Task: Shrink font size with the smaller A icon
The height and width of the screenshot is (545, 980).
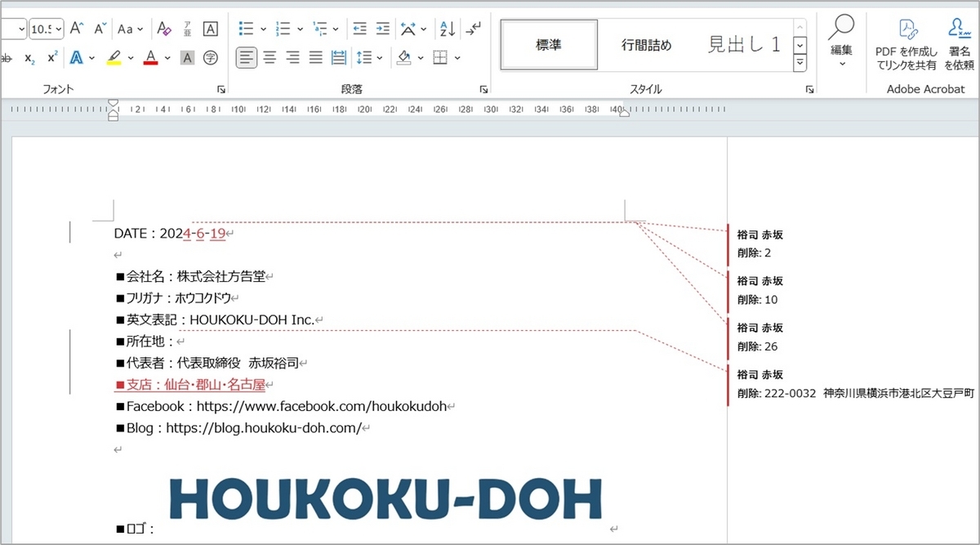Action: 100,29
